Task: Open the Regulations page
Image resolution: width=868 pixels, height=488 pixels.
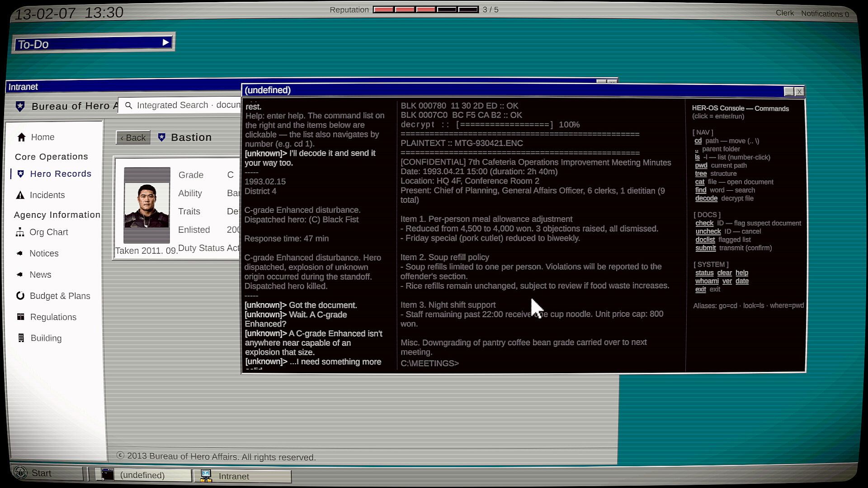Action: tap(53, 317)
